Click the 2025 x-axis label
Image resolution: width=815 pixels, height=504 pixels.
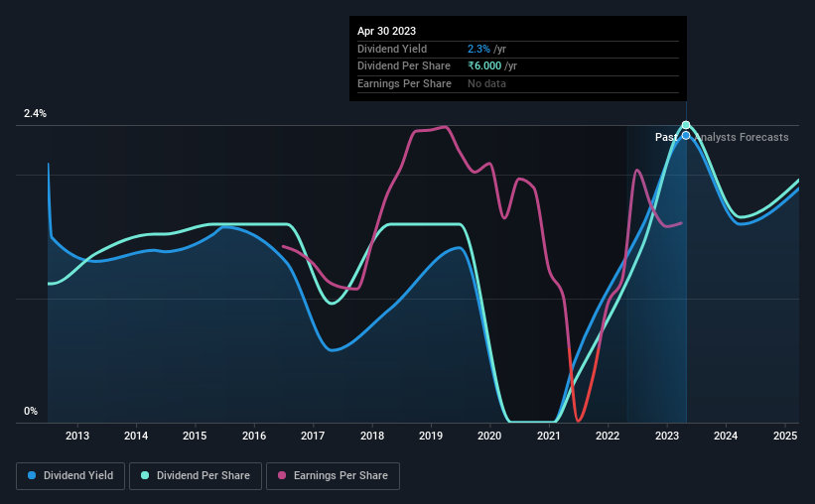tap(785, 436)
